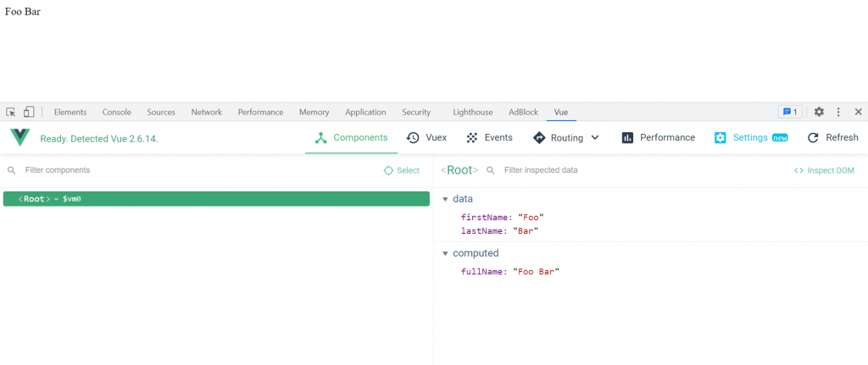Collapse the computed section

point(445,253)
